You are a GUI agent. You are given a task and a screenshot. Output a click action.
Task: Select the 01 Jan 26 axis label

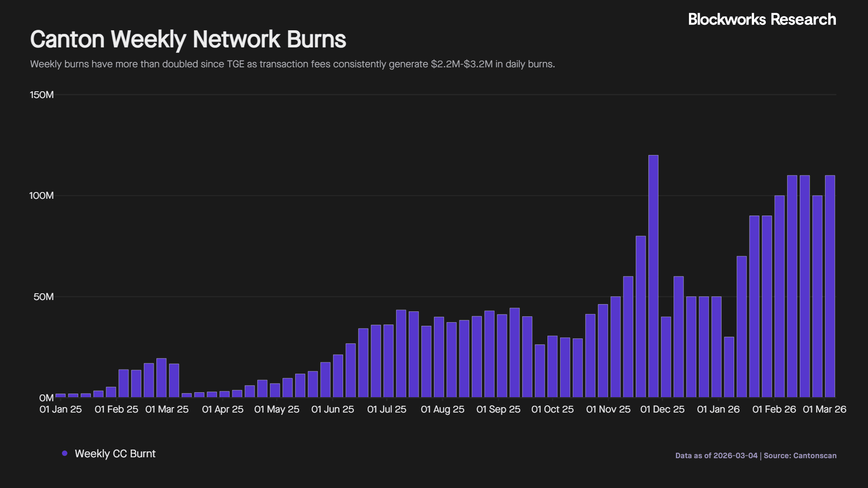point(718,409)
